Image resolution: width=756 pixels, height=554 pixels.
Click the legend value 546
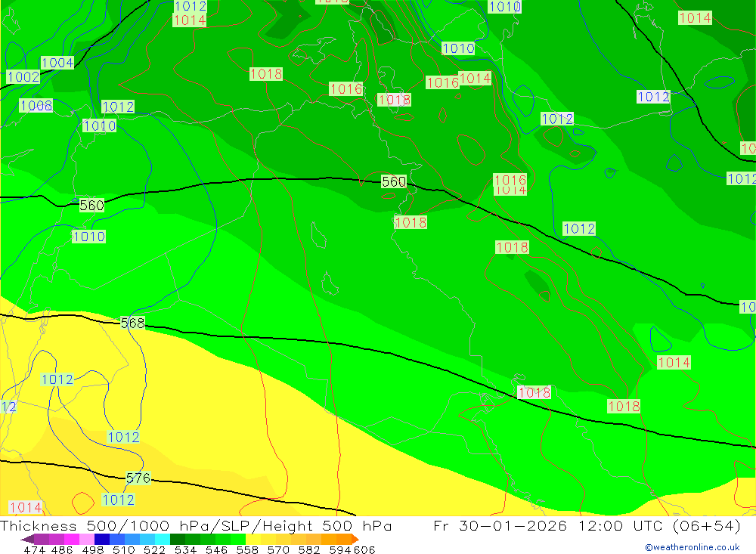coord(216,549)
